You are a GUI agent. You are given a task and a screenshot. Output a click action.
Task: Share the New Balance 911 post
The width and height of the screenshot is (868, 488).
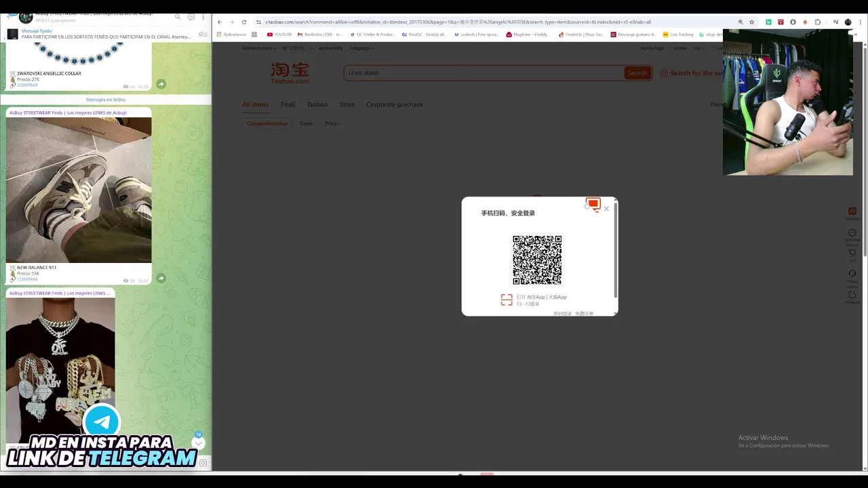(x=161, y=278)
